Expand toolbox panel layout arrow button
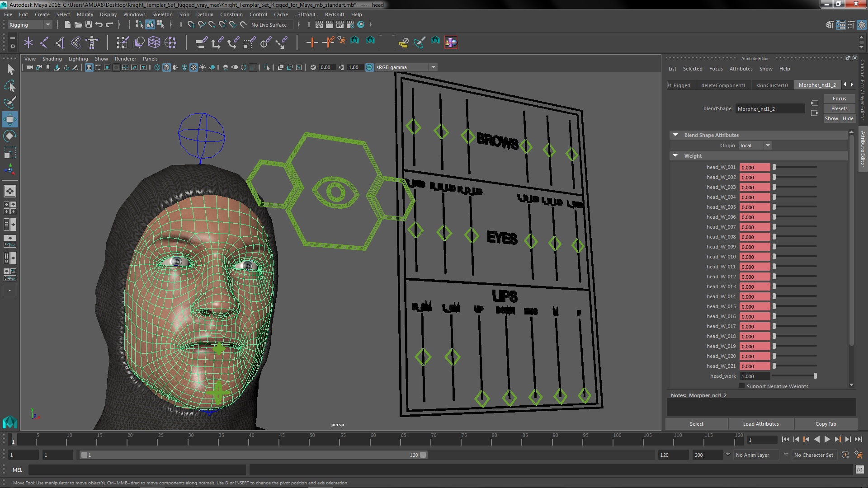This screenshot has height=488, width=868. (9, 291)
